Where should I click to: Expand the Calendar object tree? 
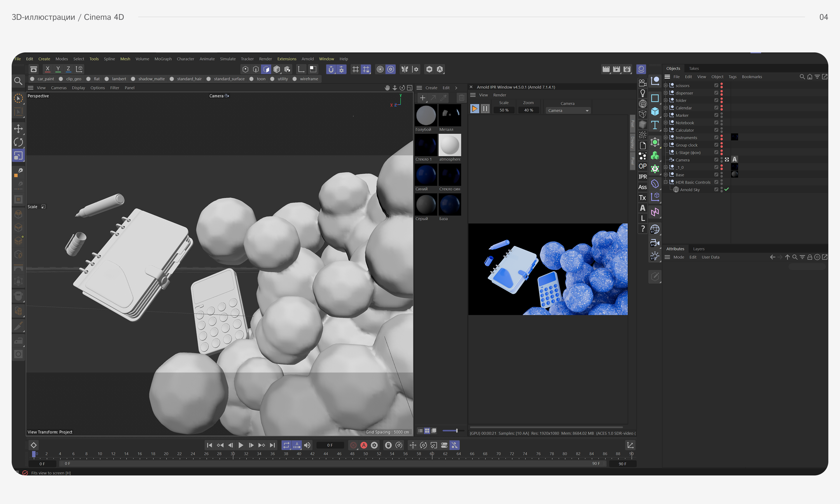[x=666, y=108]
